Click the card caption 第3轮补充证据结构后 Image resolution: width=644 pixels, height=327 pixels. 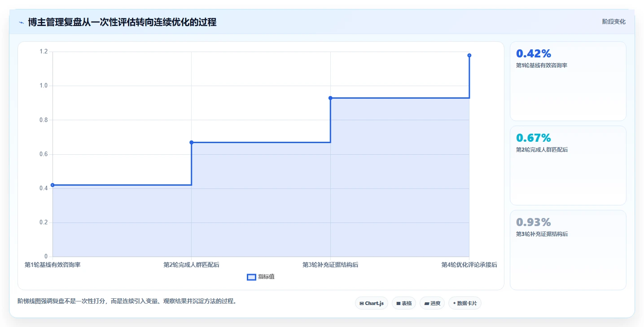[542, 234]
